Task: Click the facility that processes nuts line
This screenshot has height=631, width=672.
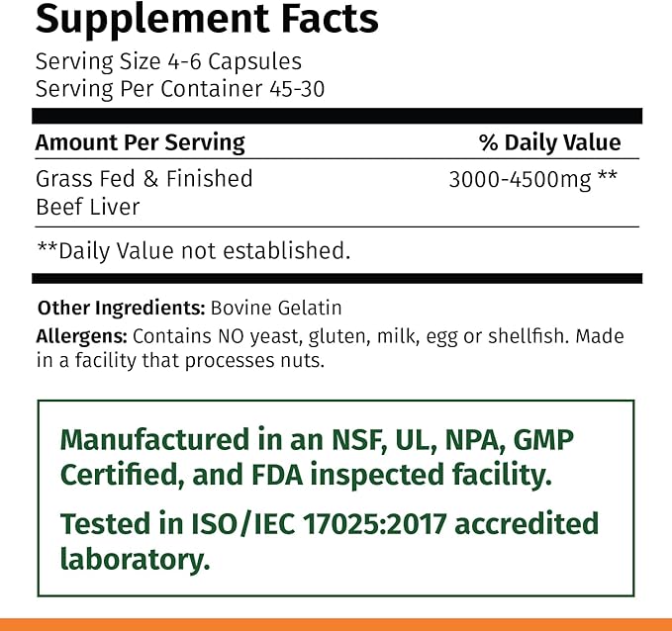Action: click(x=180, y=360)
